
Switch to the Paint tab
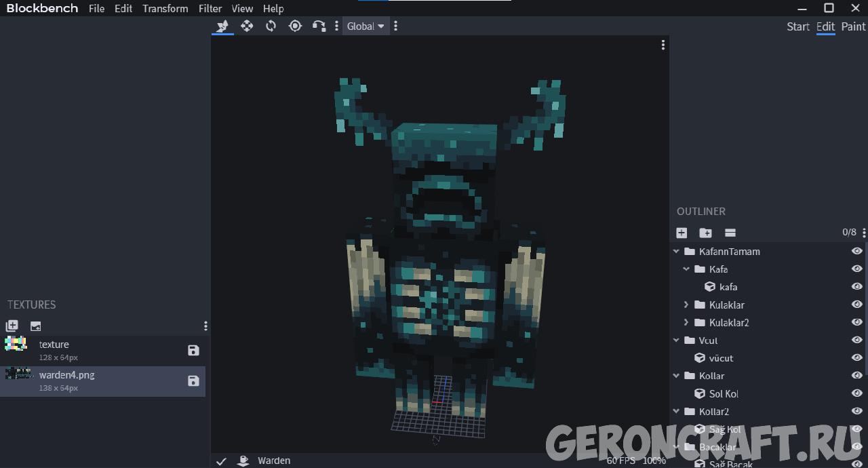(853, 26)
